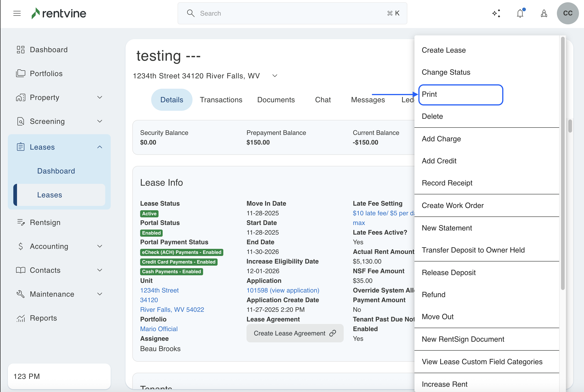
Task: Switch to the Transactions tab
Action: click(221, 100)
